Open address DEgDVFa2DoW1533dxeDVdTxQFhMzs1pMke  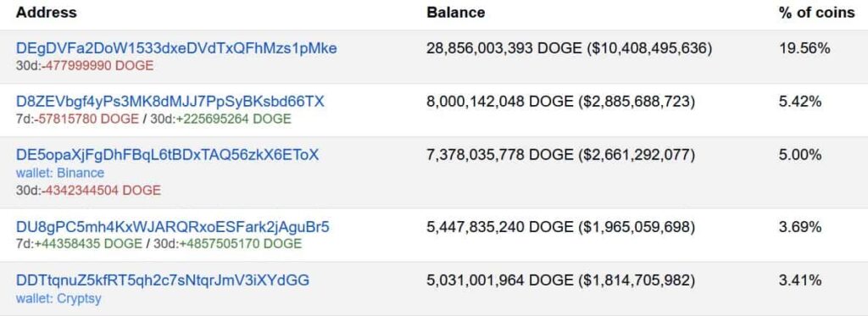point(176,48)
